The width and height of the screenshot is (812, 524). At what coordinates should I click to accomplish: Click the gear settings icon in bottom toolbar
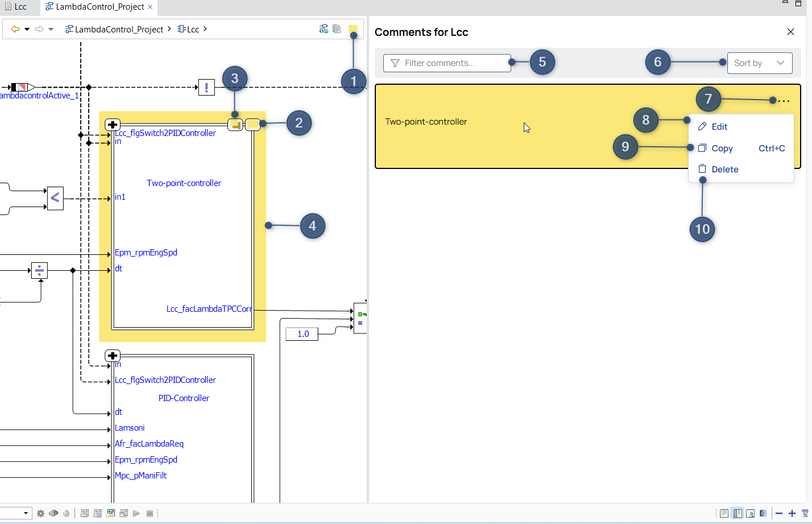(x=40, y=513)
